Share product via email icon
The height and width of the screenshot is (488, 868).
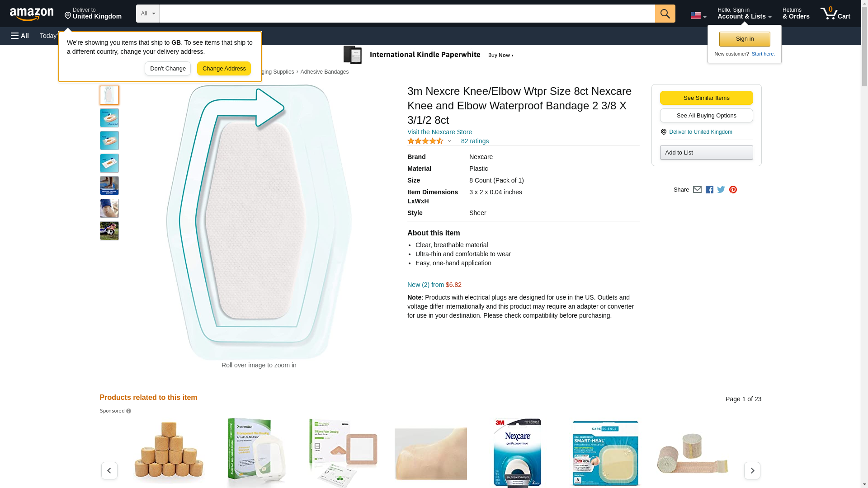coord(697,190)
